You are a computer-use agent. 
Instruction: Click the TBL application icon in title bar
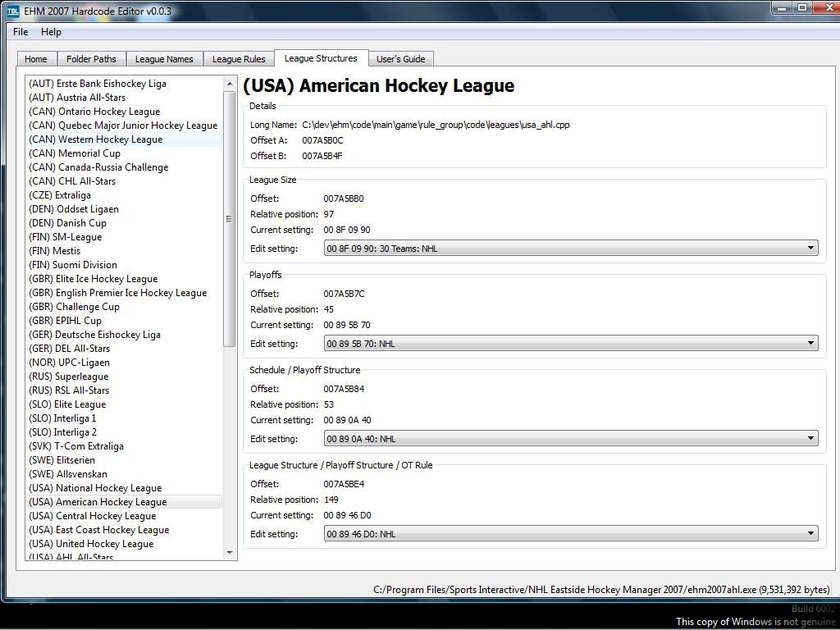click(13, 11)
